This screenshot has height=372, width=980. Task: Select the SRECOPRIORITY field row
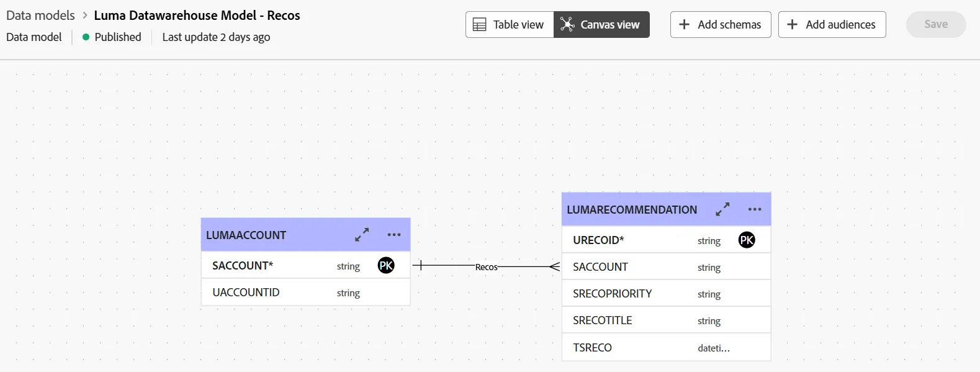(667, 294)
